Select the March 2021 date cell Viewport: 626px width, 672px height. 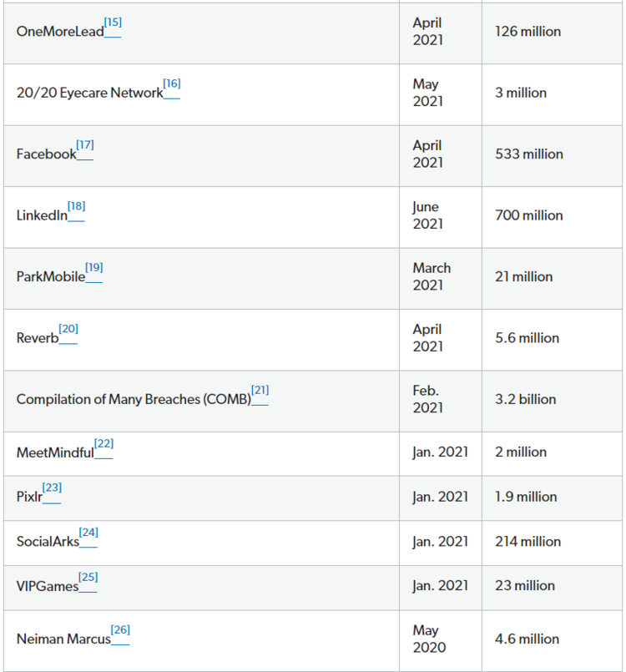pos(441,279)
